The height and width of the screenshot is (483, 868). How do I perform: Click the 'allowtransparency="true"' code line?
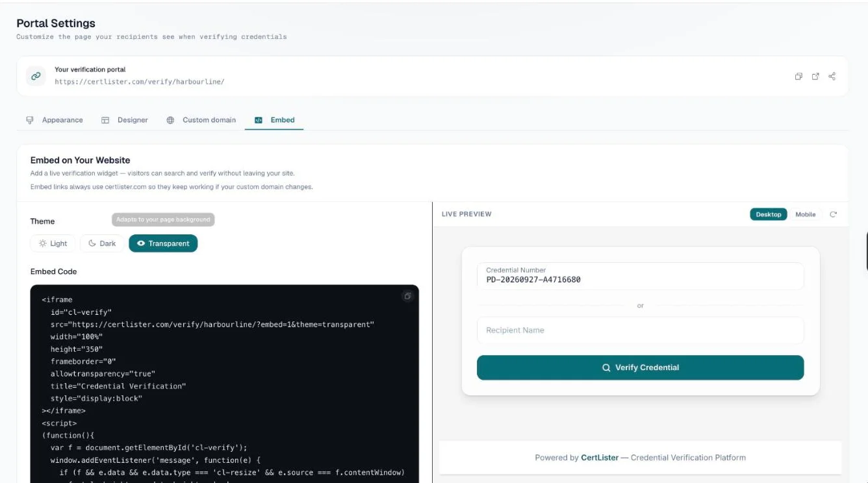point(103,373)
